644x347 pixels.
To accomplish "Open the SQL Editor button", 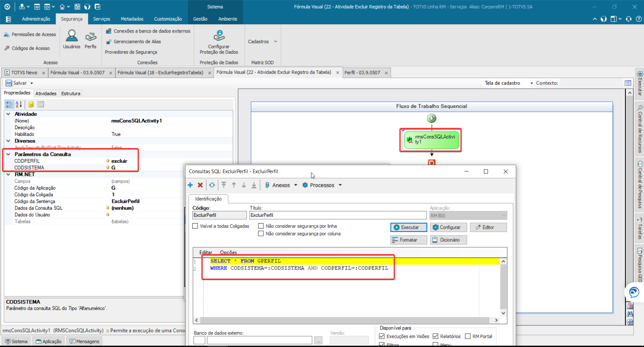I will click(488, 228).
